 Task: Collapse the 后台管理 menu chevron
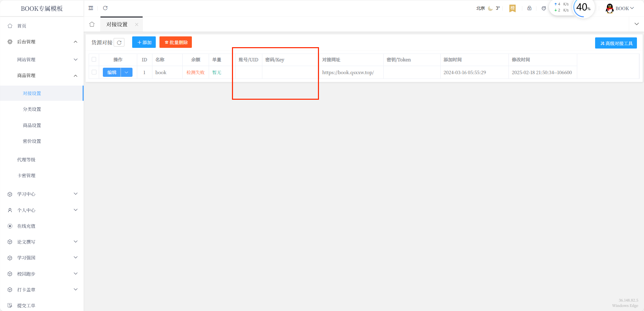(x=76, y=42)
